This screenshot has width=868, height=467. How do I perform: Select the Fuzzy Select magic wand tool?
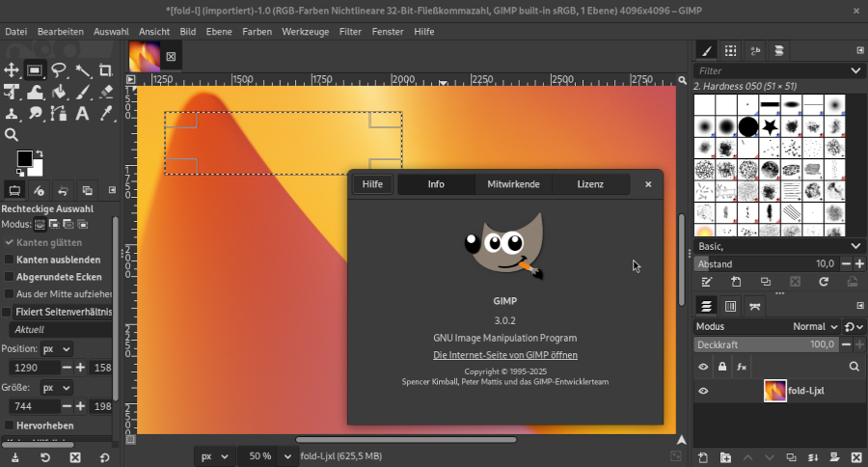pyautogui.click(x=83, y=70)
